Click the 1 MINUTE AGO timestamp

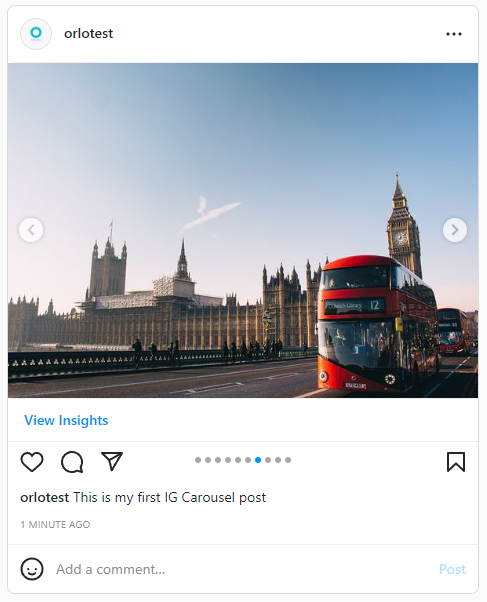pos(55,524)
